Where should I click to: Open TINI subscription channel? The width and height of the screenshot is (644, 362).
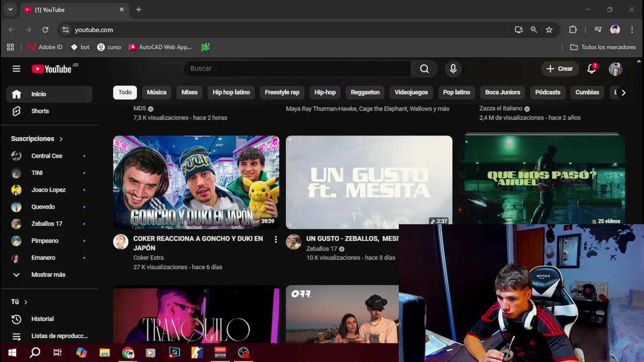(49, 173)
